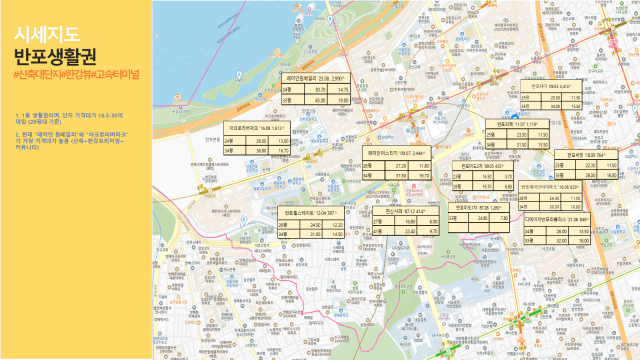This screenshot has width=640, height=360.
Task: Click the 반포써밋 table title
Action: [586, 155]
